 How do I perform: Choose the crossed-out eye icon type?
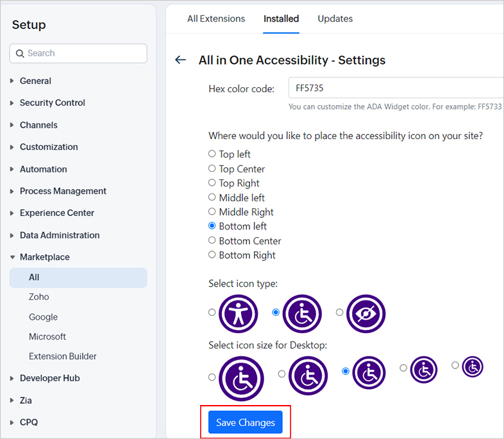click(x=365, y=314)
